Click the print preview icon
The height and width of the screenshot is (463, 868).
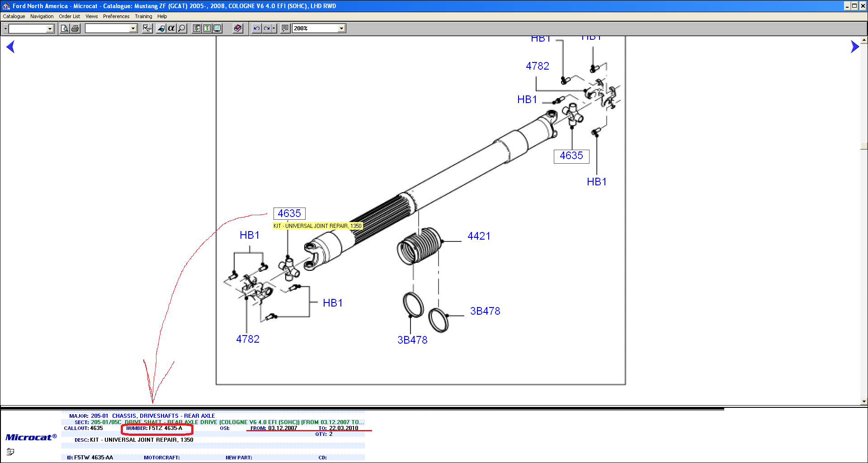point(65,28)
